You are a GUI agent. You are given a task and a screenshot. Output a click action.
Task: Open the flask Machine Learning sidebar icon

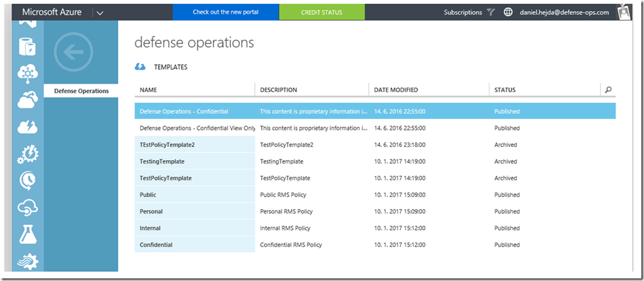pyautogui.click(x=28, y=234)
